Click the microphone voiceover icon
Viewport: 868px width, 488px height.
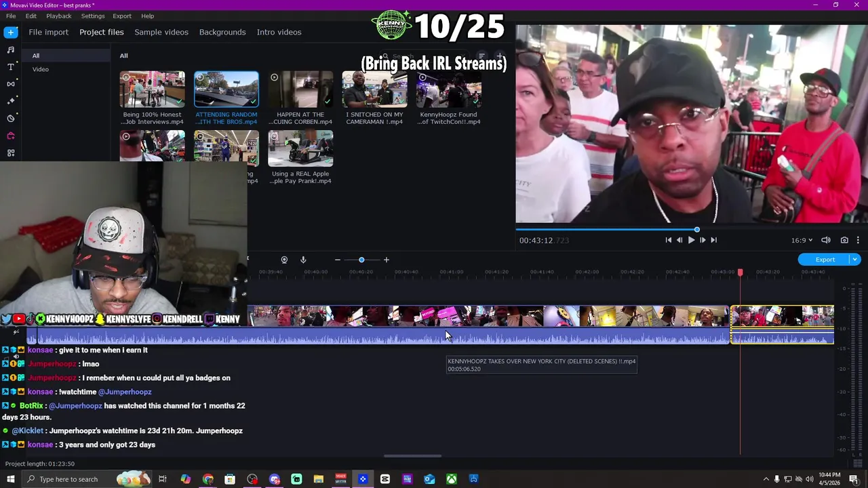303,260
